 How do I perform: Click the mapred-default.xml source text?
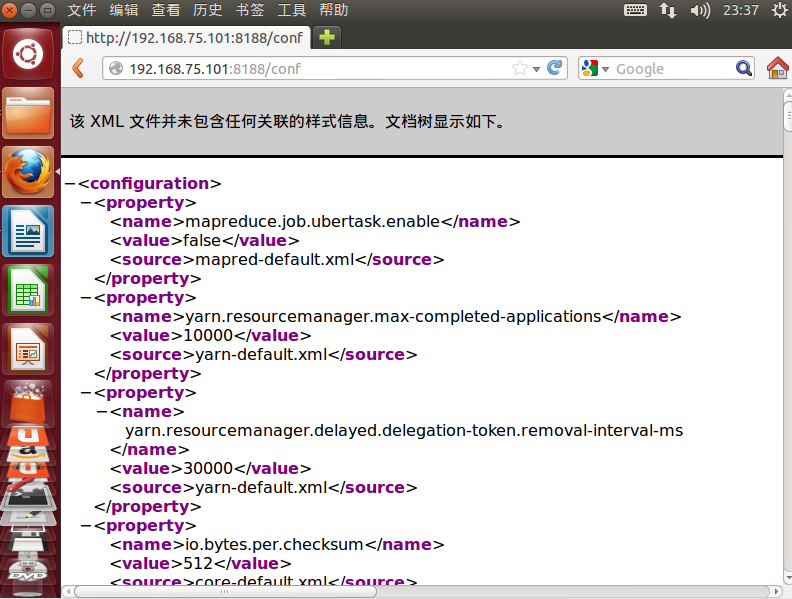[275, 260]
